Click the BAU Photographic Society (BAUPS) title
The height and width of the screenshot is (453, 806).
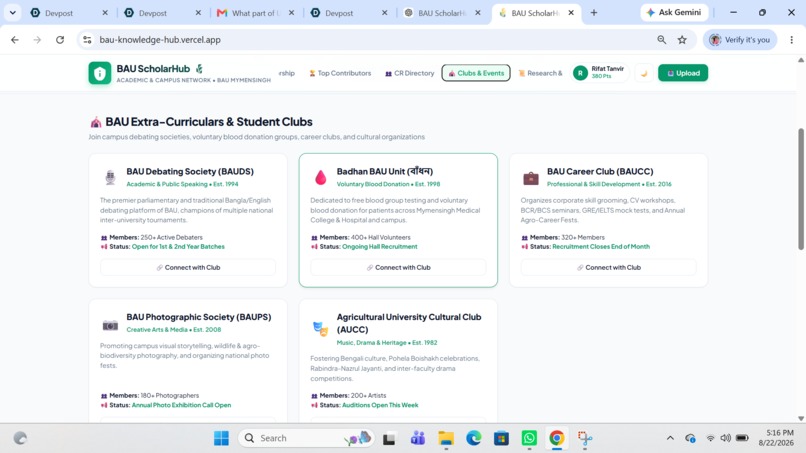coord(198,317)
